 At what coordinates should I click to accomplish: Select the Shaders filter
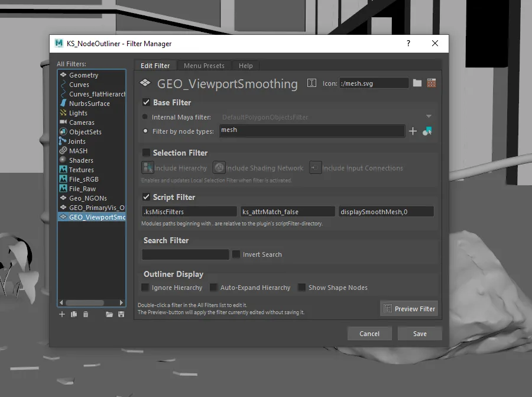[x=92, y=160]
